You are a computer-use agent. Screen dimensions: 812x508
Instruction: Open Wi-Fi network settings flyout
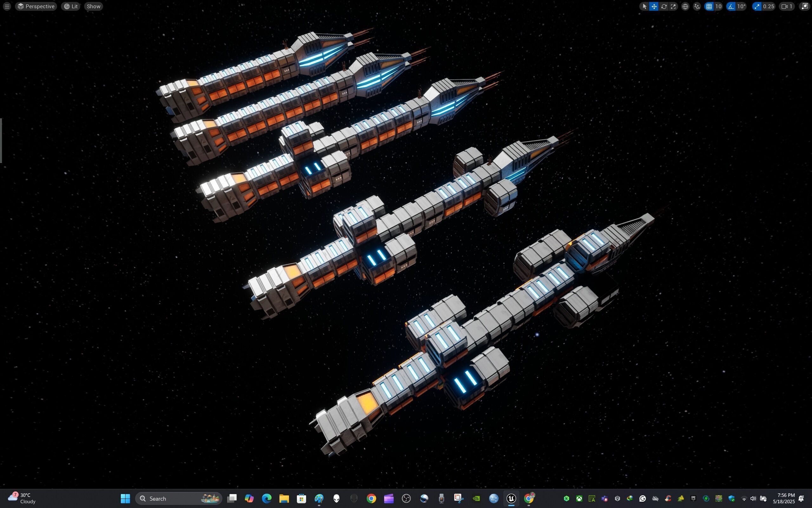(744, 498)
